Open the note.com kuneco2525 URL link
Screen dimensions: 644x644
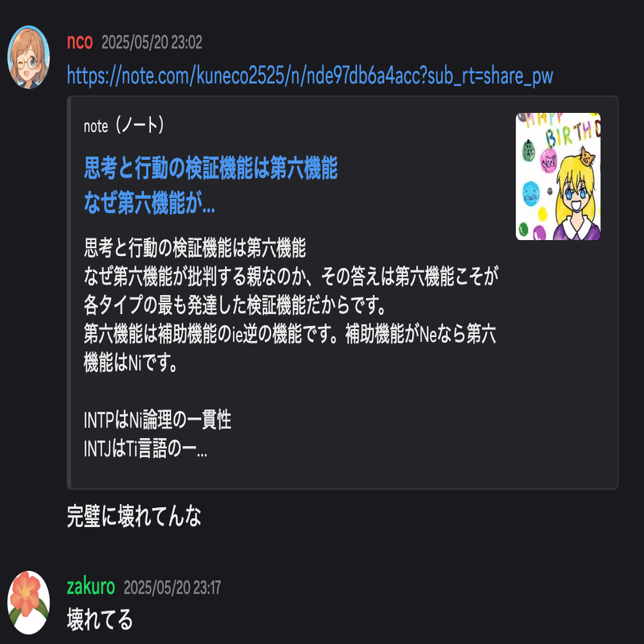tap(310, 76)
